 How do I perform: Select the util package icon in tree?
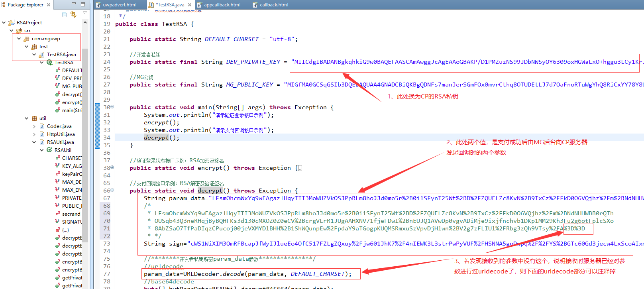[34, 118]
